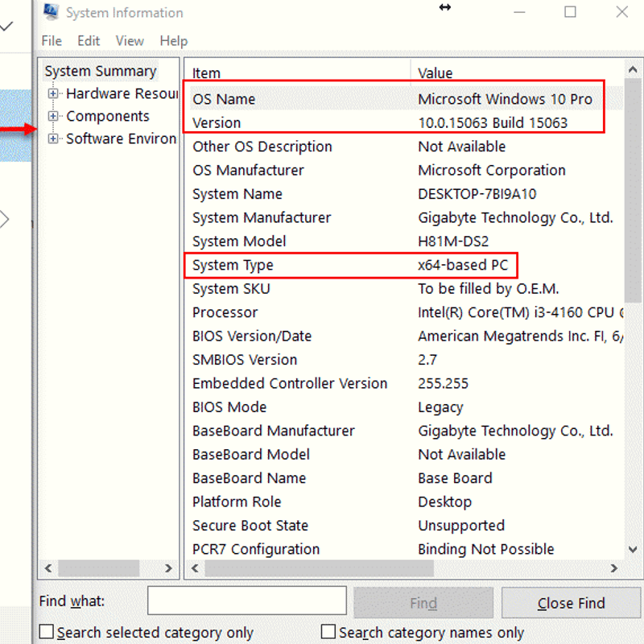This screenshot has height=644, width=644.
Task: Click the Find button
Action: [423, 602]
